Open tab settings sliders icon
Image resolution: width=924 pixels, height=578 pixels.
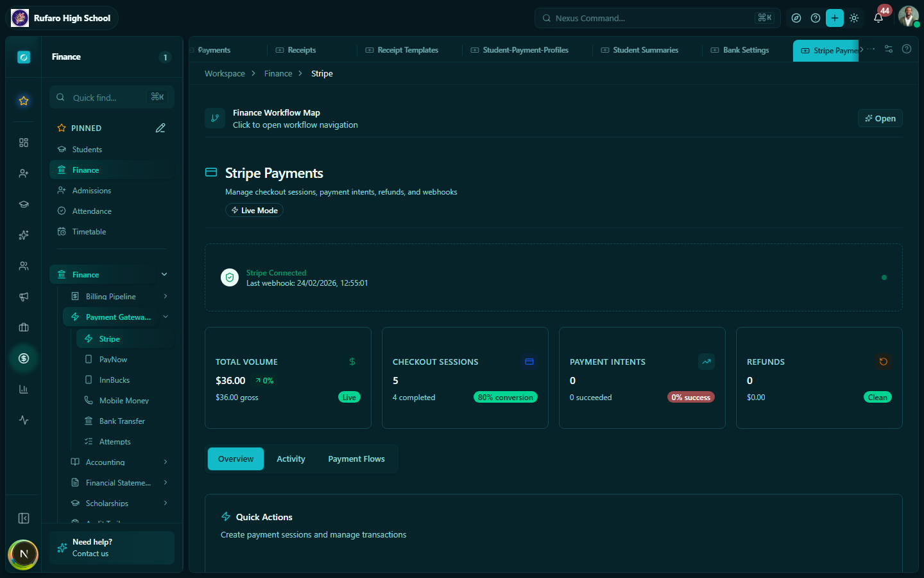pyautogui.click(x=889, y=49)
